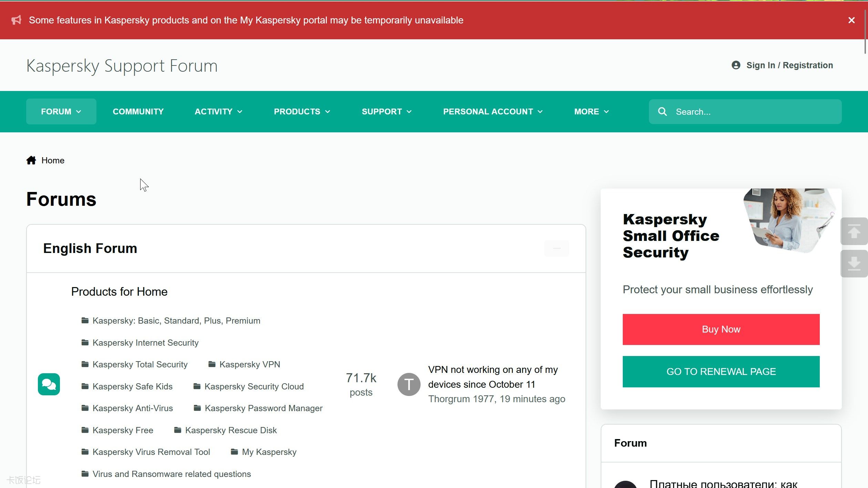Click the user avatar icon by Sign In

click(x=736, y=65)
